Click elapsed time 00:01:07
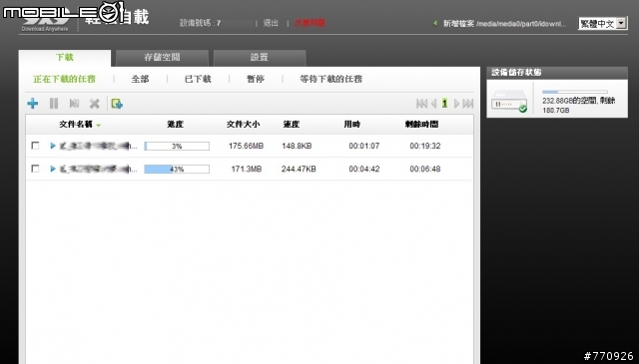 pos(364,146)
